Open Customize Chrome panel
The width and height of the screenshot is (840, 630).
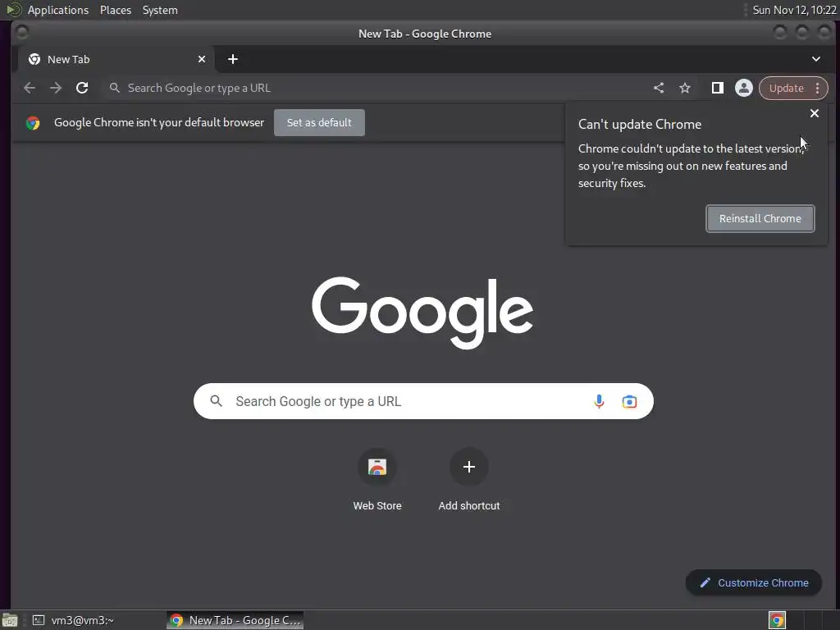754,583
